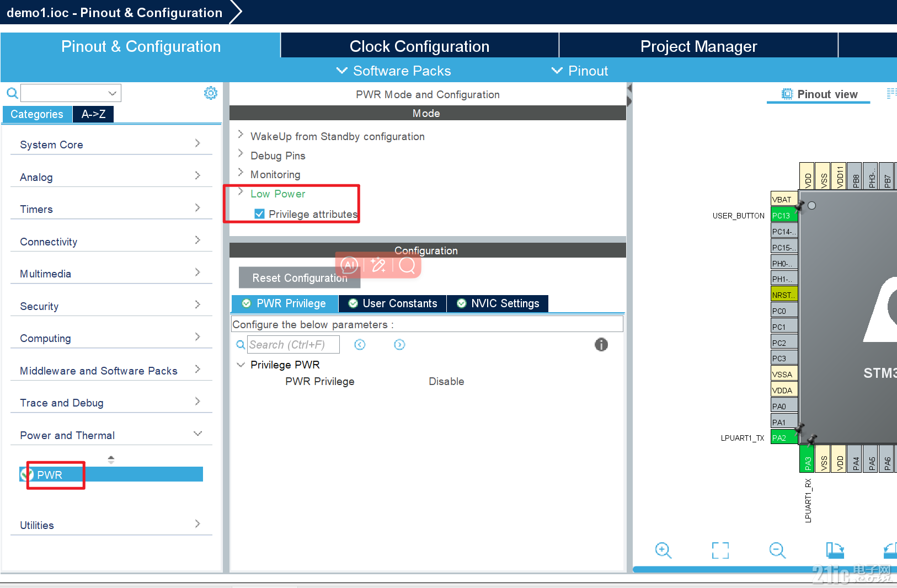Click the search overlay icon
This screenshot has width=897, height=588.
click(x=407, y=266)
